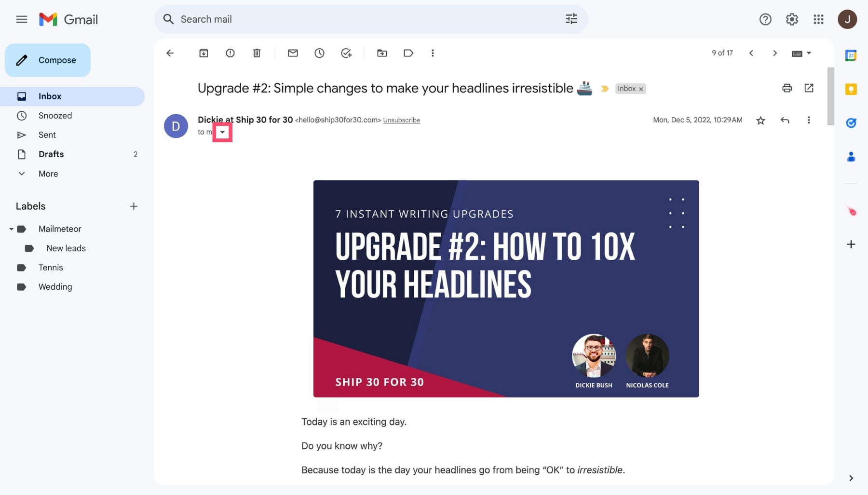The width and height of the screenshot is (868, 495).
Task: Open the New leads label
Action: point(66,248)
